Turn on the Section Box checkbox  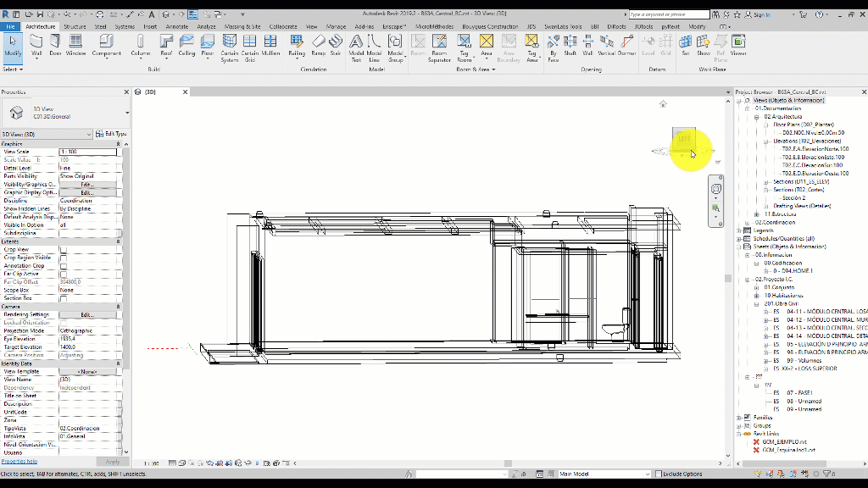click(x=63, y=298)
